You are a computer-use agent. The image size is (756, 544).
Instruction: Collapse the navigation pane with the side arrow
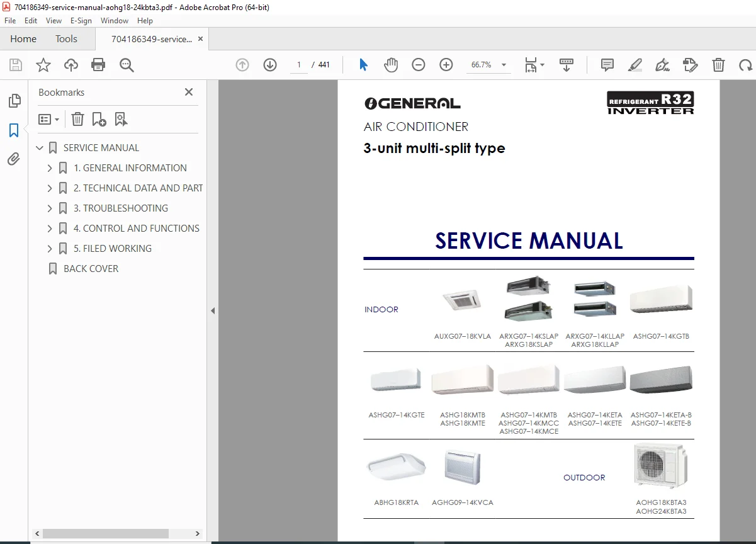[x=213, y=310]
